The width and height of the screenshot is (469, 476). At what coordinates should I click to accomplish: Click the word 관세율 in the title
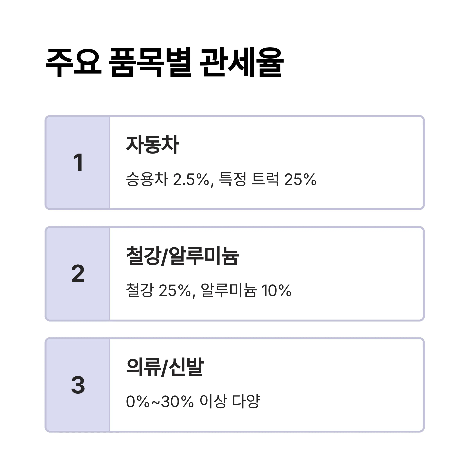click(x=242, y=62)
